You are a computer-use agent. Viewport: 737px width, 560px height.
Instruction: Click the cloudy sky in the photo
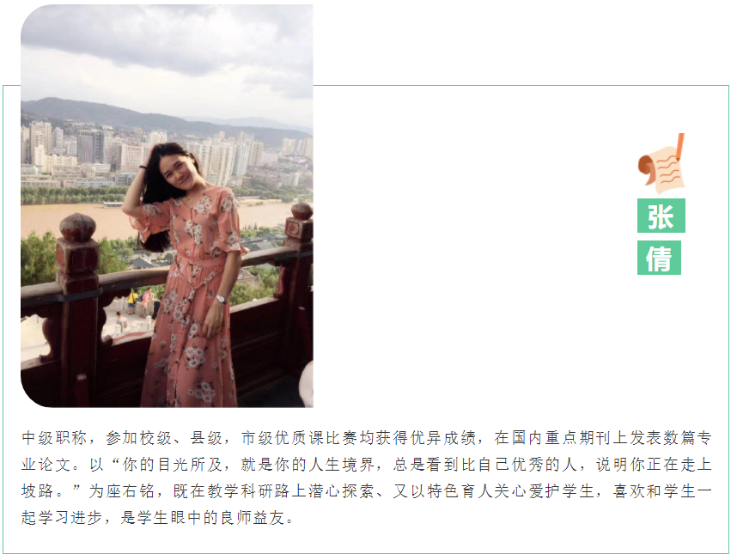167,52
